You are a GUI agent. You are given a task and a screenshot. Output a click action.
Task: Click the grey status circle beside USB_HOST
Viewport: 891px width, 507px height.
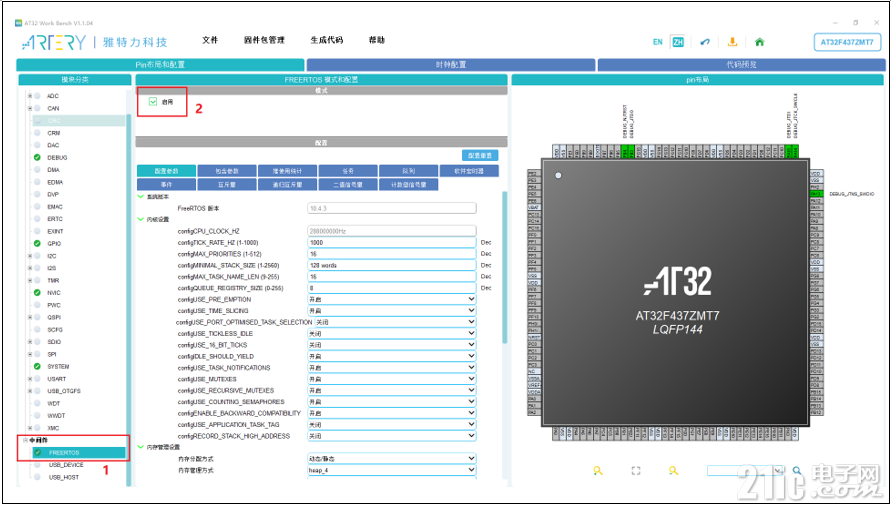[x=38, y=477]
